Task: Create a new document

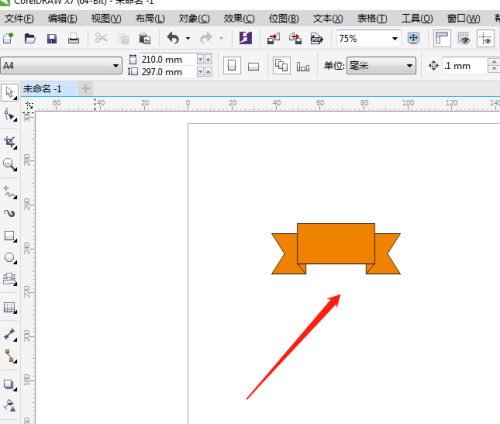Action: 8,38
